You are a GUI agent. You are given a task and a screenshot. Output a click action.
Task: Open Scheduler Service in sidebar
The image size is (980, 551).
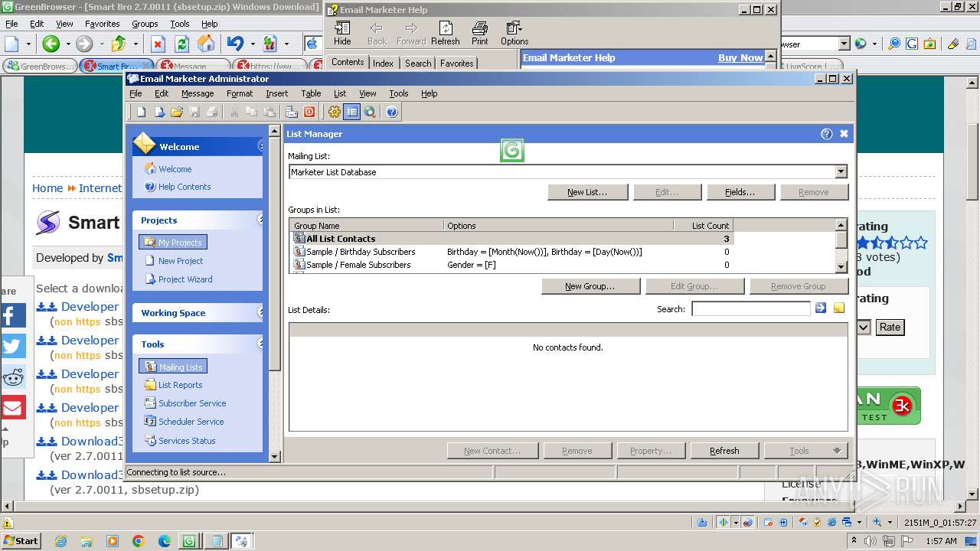coord(191,422)
